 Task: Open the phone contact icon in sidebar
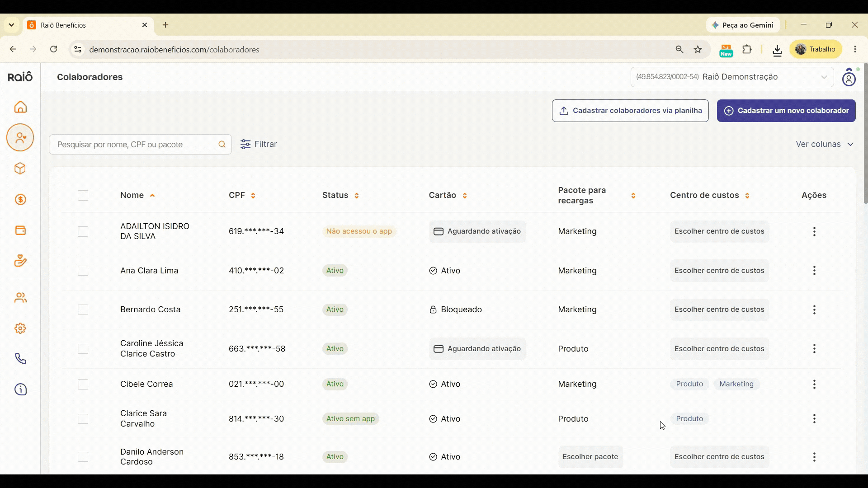tap(20, 359)
